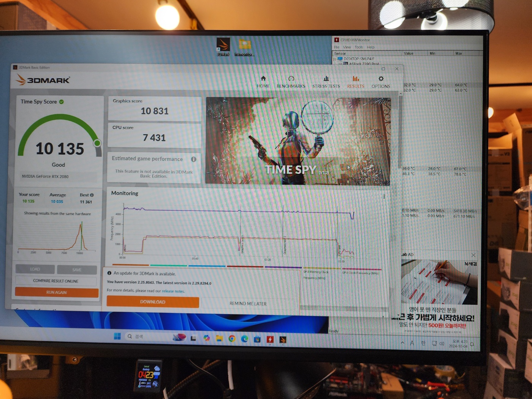
Task: Go to the Benchmarks section
Action: click(x=291, y=82)
